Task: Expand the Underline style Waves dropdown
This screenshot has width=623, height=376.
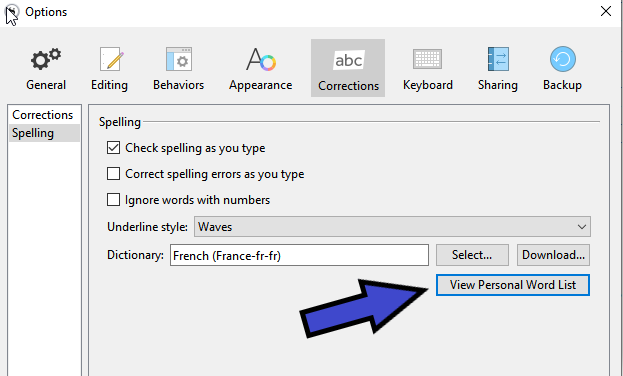Action: pos(392,227)
